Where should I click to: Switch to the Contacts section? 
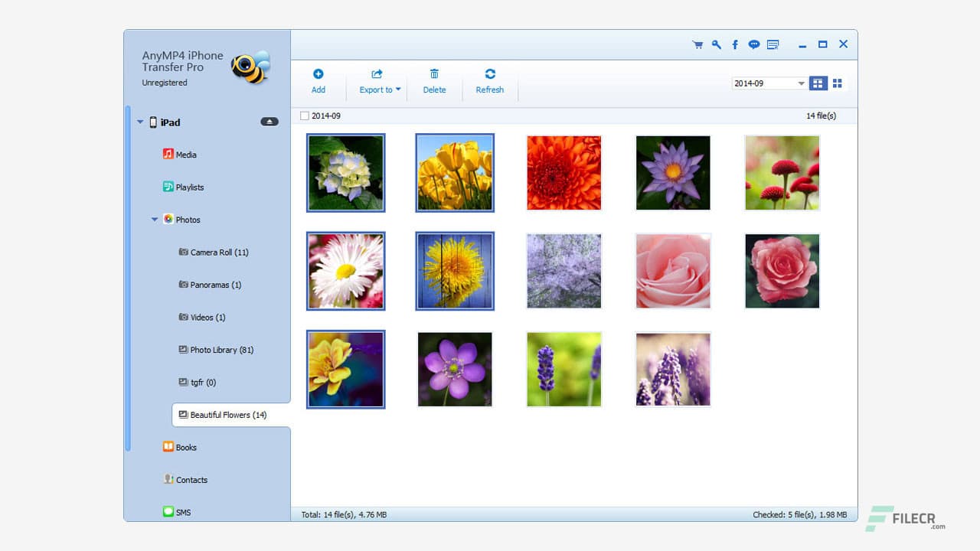191,480
